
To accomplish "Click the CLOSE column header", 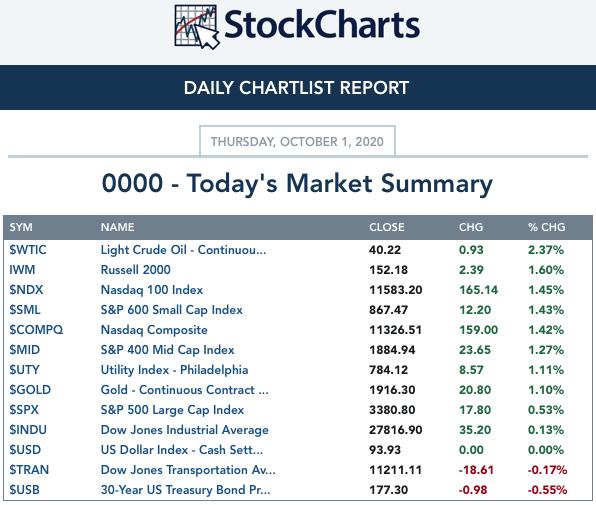I will pos(387,227).
